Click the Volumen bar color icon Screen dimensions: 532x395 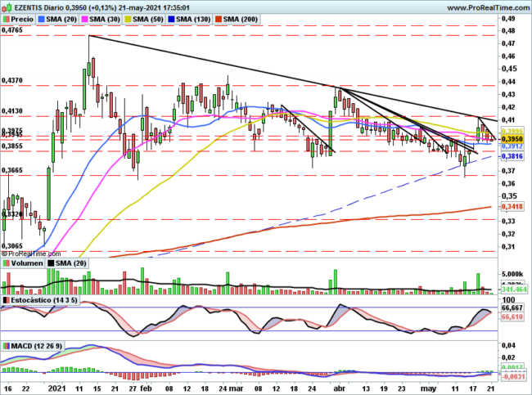pos(6,263)
